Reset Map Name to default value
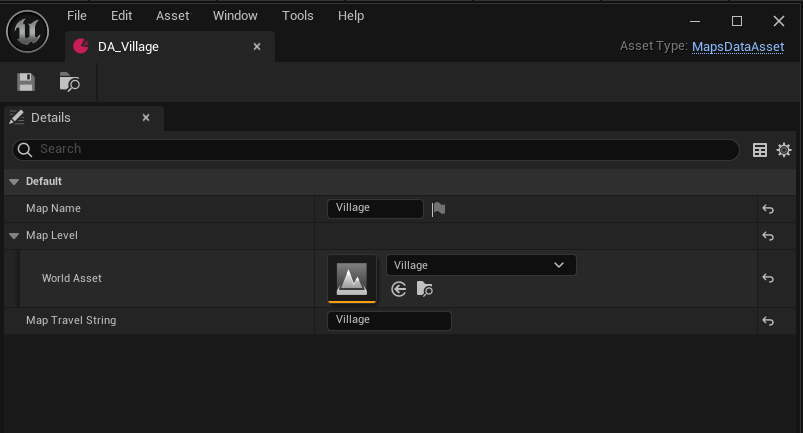This screenshot has height=433, width=803. 768,209
